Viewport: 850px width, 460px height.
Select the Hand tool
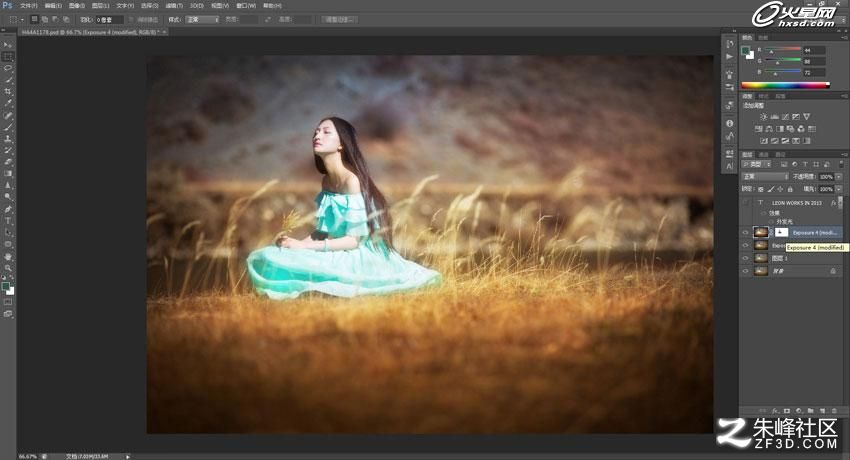pos(8,256)
